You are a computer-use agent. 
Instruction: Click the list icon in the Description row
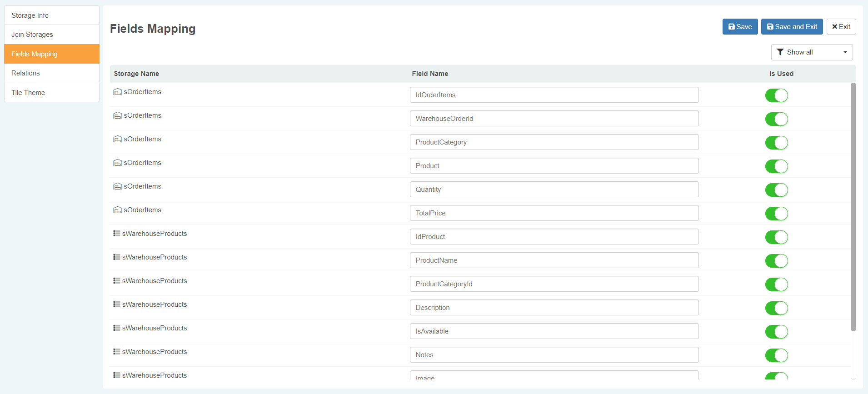click(x=117, y=304)
